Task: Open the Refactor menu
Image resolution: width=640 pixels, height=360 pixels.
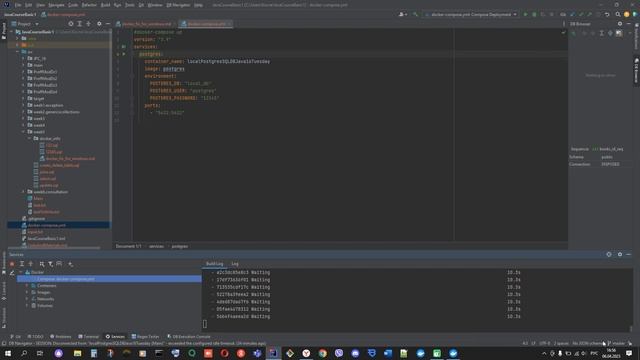Action: 89,5
